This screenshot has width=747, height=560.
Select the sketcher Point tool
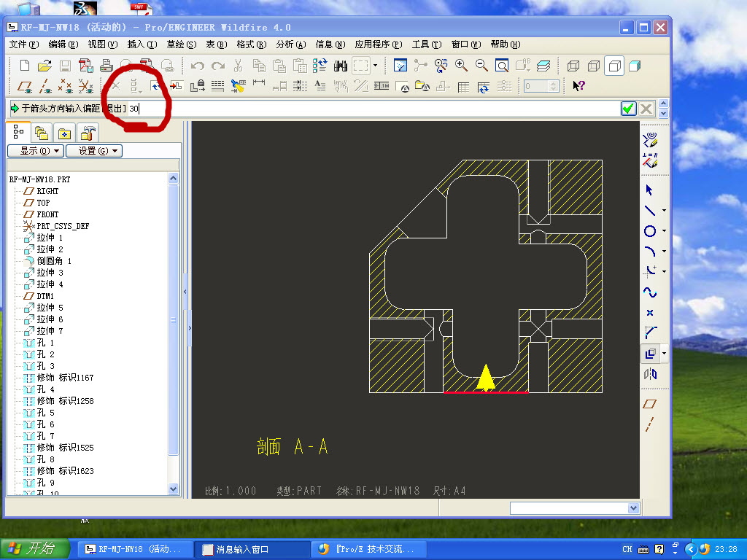pyautogui.click(x=650, y=313)
